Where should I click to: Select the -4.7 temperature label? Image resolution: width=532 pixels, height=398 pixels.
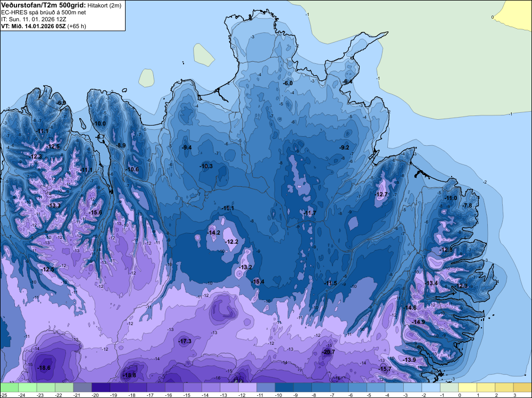coord(101,137)
